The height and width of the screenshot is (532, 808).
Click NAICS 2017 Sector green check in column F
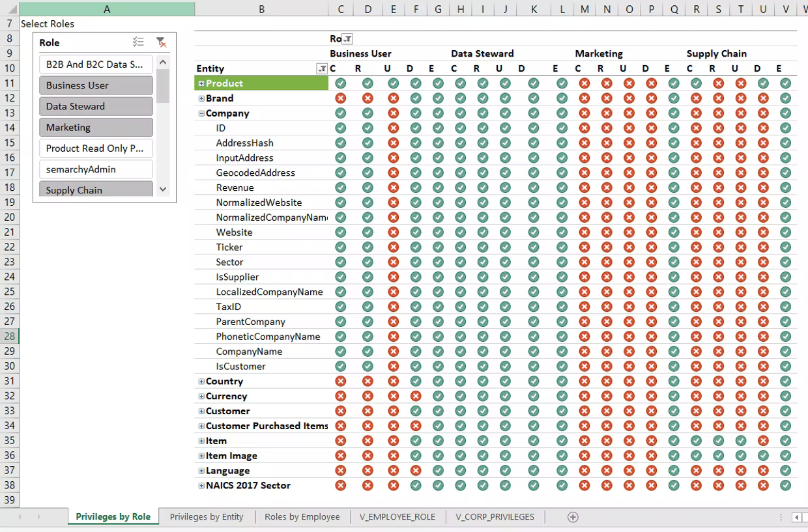pyautogui.click(x=416, y=486)
